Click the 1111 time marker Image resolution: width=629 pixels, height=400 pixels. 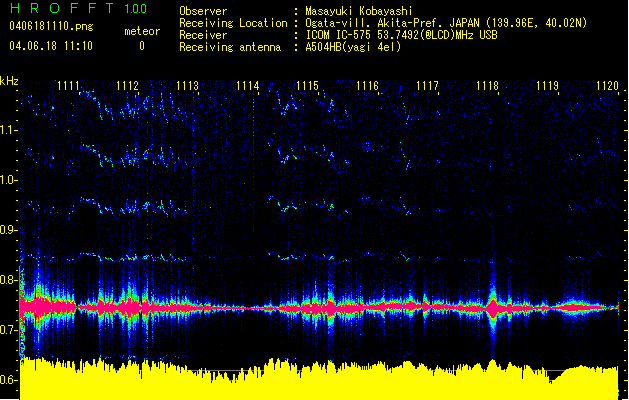[x=68, y=85]
